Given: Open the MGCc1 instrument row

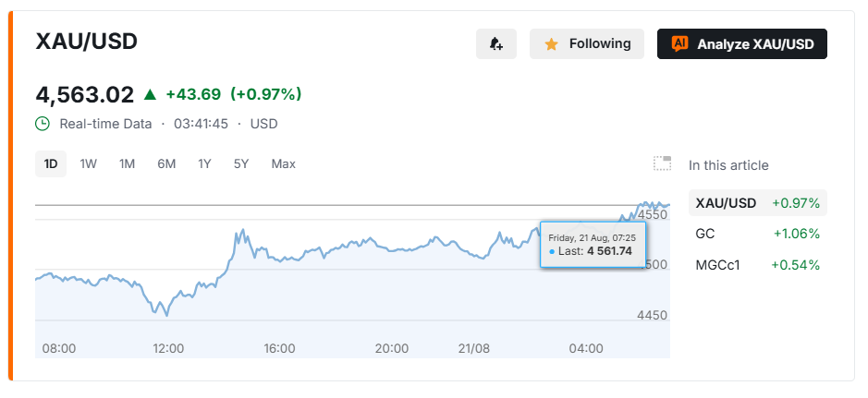Looking at the screenshot, I should [757, 265].
